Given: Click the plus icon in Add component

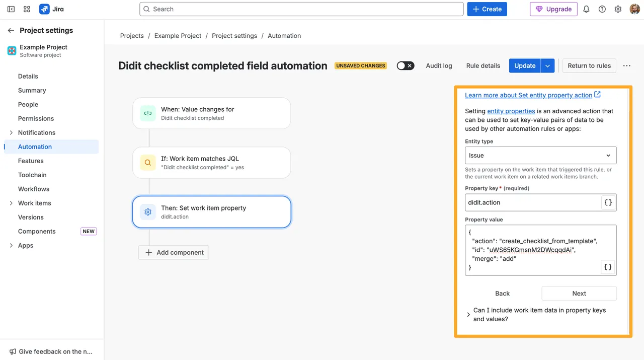Looking at the screenshot, I should pos(148,252).
